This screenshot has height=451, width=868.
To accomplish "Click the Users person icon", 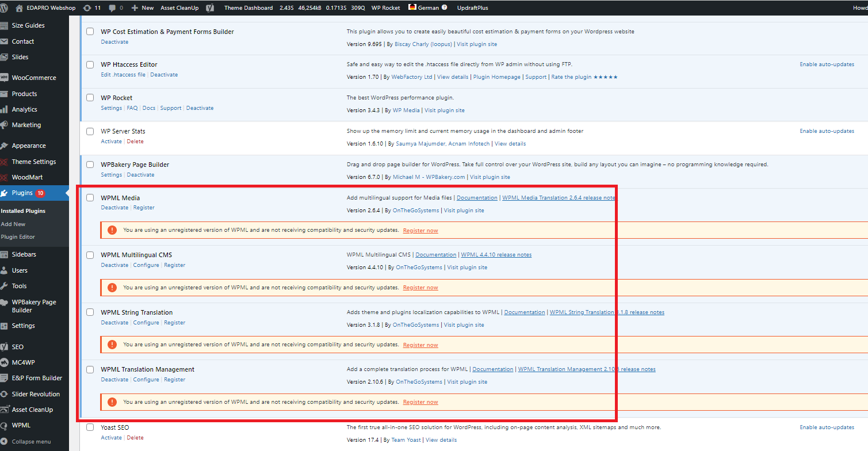I will 5,270.
